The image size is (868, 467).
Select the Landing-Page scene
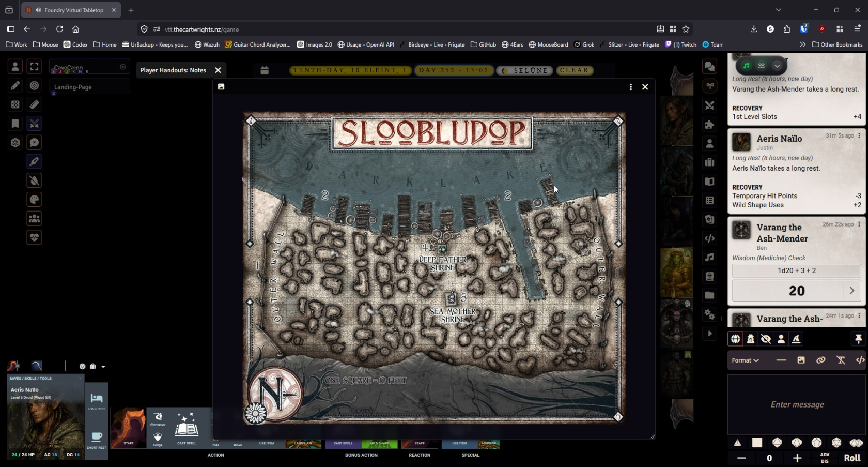point(89,87)
